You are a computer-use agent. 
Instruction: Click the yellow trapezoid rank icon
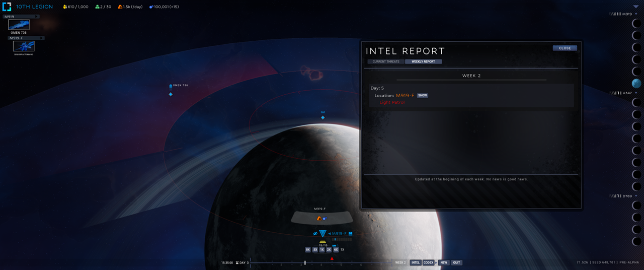(x=323, y=242)
